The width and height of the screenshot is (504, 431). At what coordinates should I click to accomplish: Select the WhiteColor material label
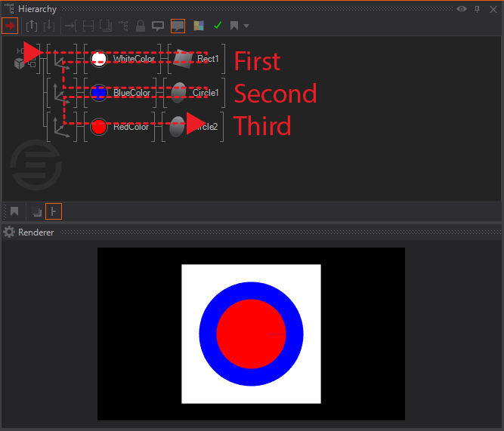pos(134,59)
